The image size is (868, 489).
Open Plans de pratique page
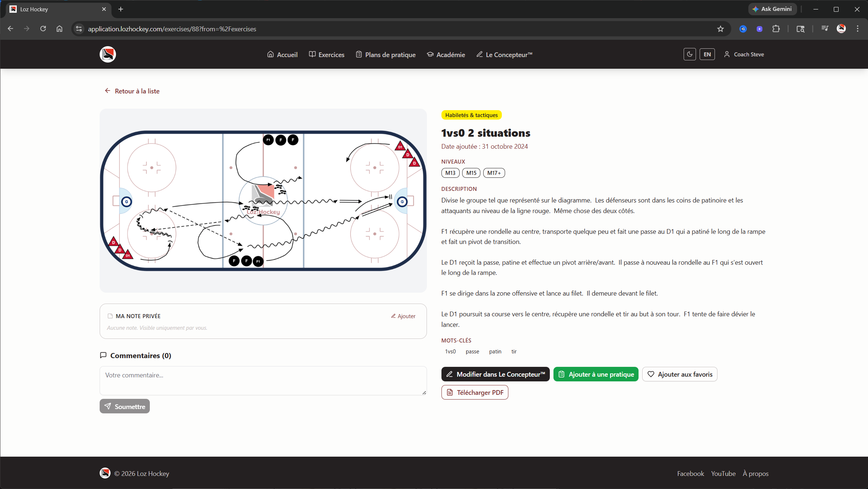(x=385, y=55)
